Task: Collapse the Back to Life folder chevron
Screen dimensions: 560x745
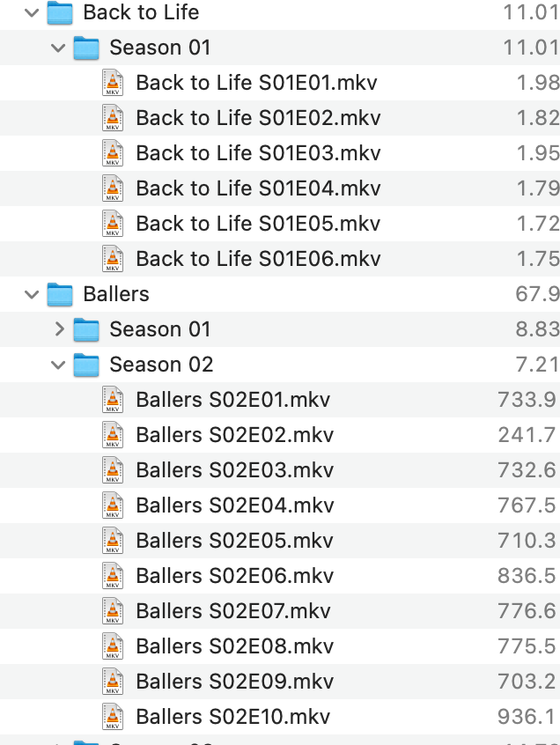Action: coord(32,13)
